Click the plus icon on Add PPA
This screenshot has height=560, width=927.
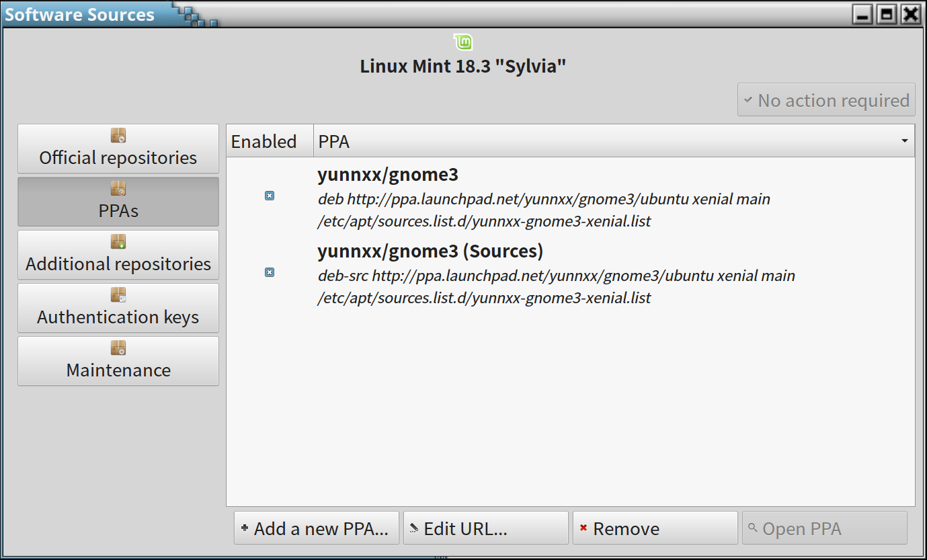(244, 528)
